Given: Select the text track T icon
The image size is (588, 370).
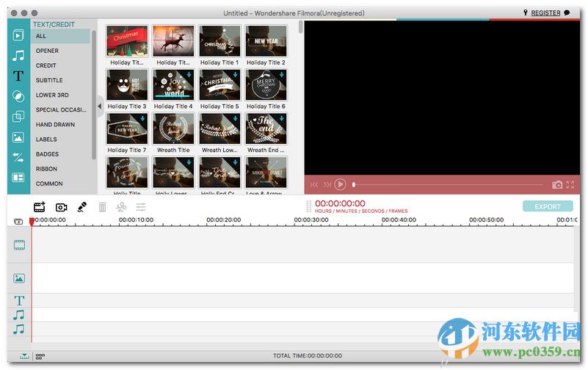Looking at the screenshot, I should 19,301.
